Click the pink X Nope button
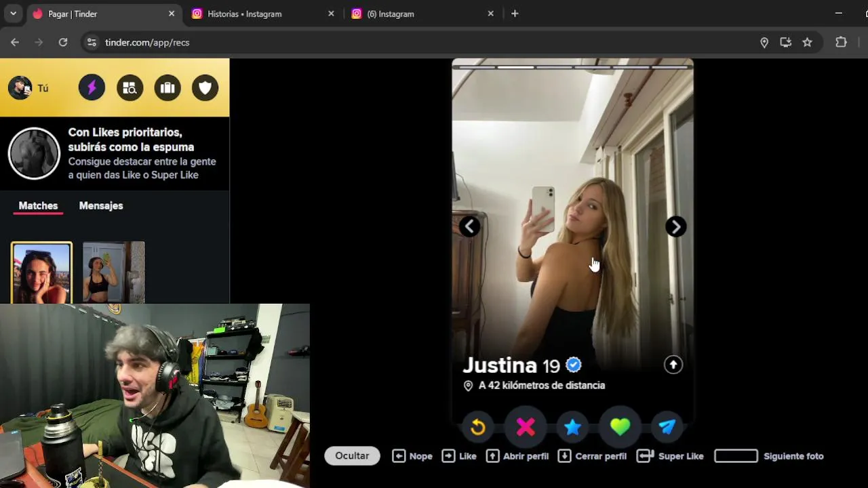The width and height of the screenshot is (868, 488). [526, 426]
